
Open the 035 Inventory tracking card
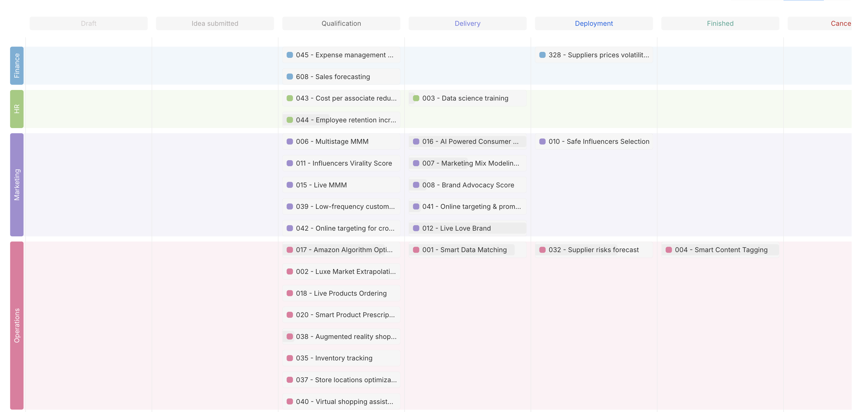341,358
